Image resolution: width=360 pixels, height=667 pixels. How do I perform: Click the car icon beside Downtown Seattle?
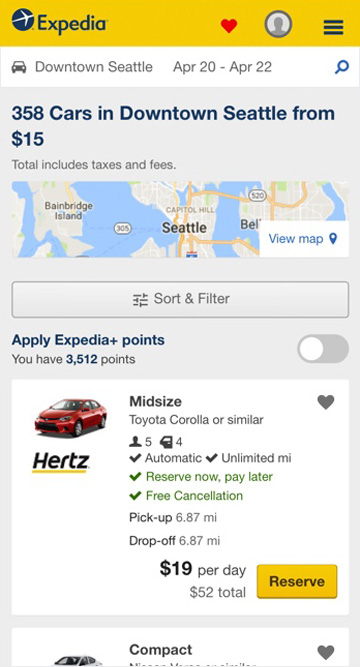[x=19, y=67]
